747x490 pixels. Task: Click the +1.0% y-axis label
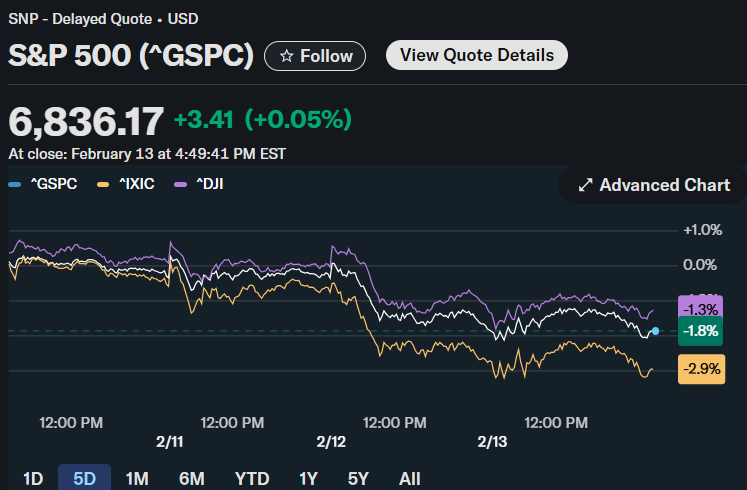[x=703, y=230]
